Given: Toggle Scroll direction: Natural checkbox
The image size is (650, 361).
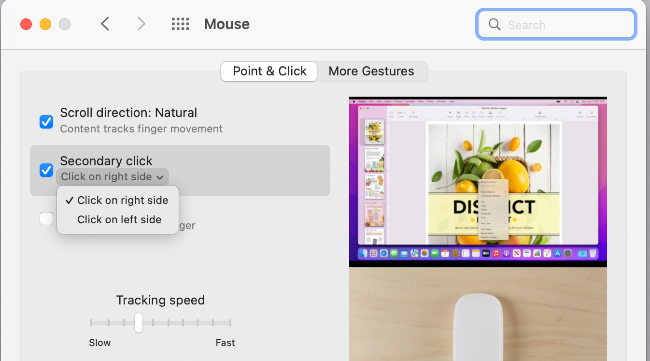Looking at the screenshot, I should click(46, 122).
